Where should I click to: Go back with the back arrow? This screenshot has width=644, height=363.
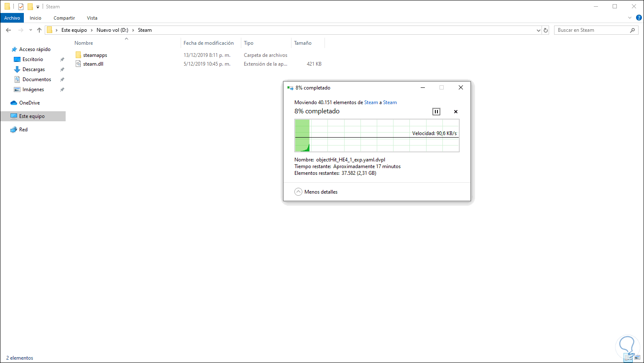tap(8, 30)
